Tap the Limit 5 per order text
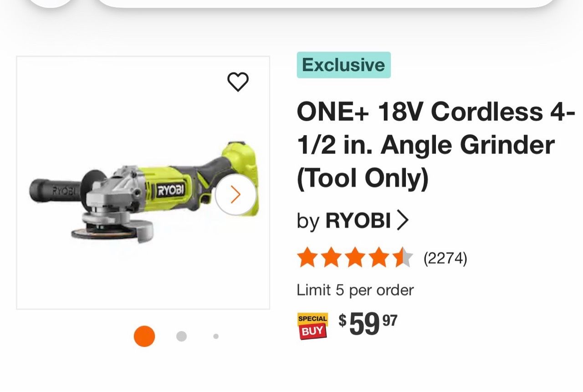 (355, 290)
